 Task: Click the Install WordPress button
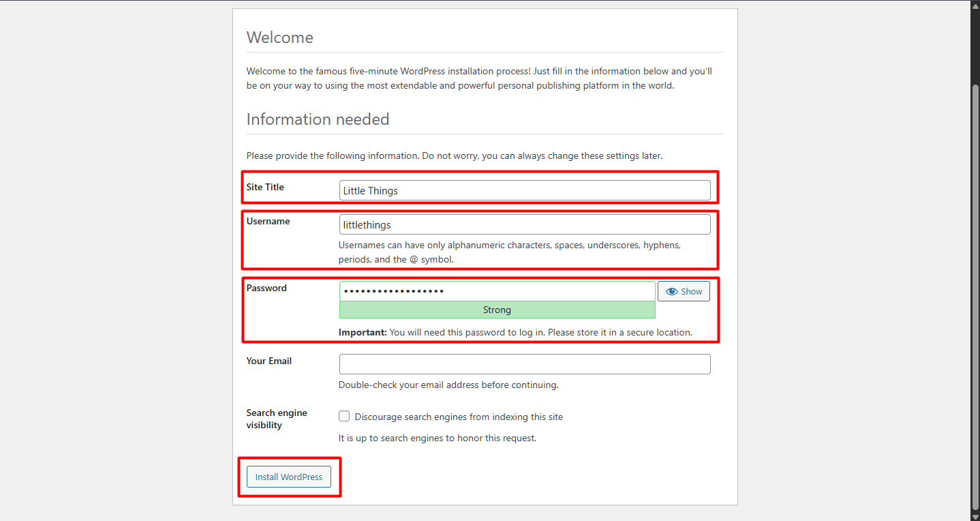point(288,477)
